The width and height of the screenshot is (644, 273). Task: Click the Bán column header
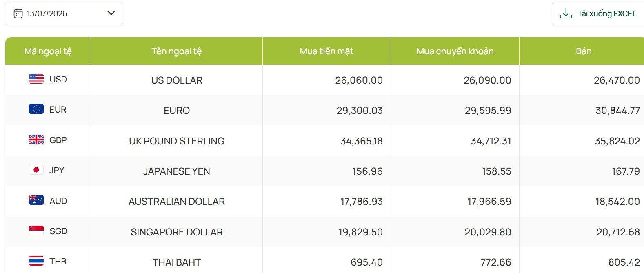(583, 51)
